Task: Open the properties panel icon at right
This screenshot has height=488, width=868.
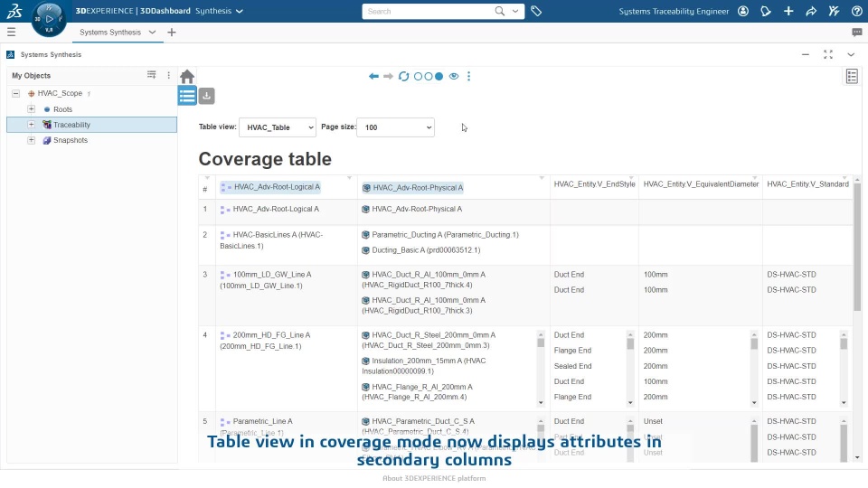Action: tap(852, 76)
